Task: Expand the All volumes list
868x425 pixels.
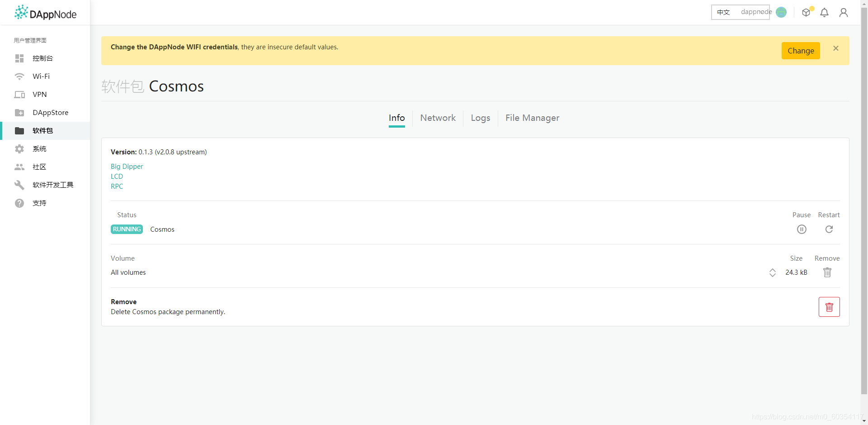Action: click(x=773, y=272)
